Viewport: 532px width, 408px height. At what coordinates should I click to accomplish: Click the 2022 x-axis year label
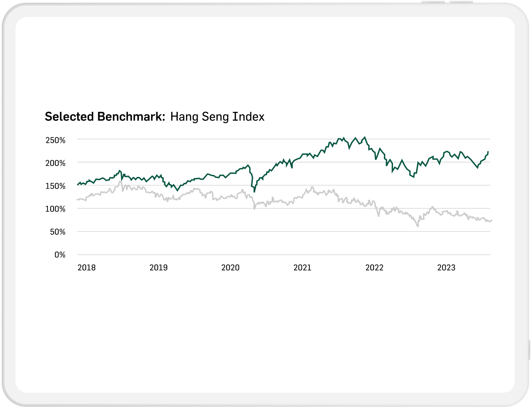(374, 268)
